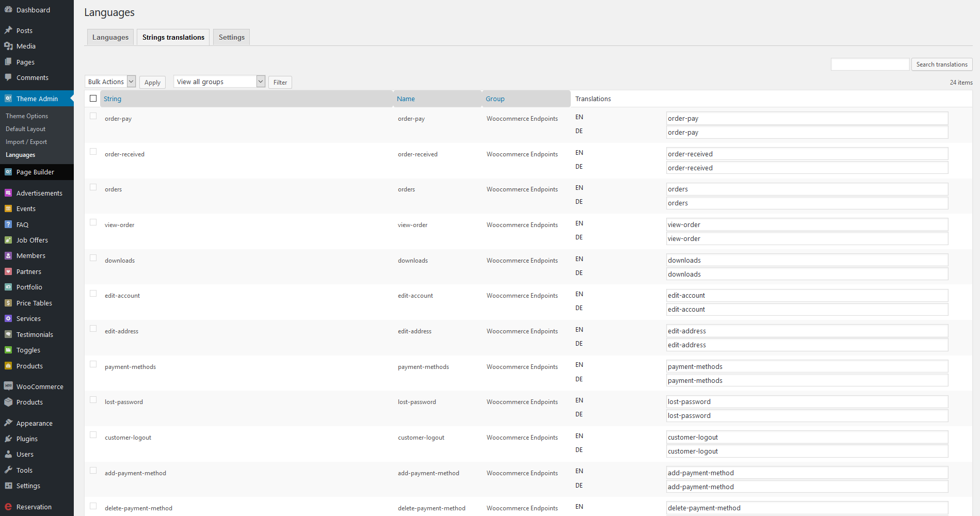The height and width of the screenshot is (516, 980).
Task: Check the lost-password row checkbox
Action: pos(93,400)
